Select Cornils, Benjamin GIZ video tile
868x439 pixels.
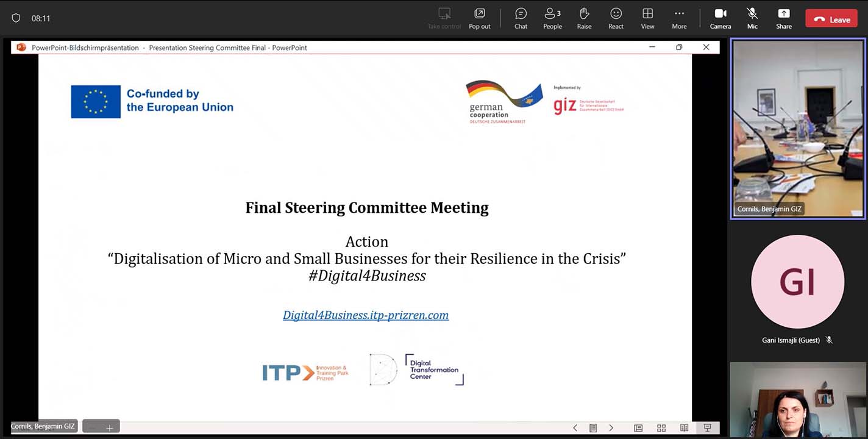(798, 129)
